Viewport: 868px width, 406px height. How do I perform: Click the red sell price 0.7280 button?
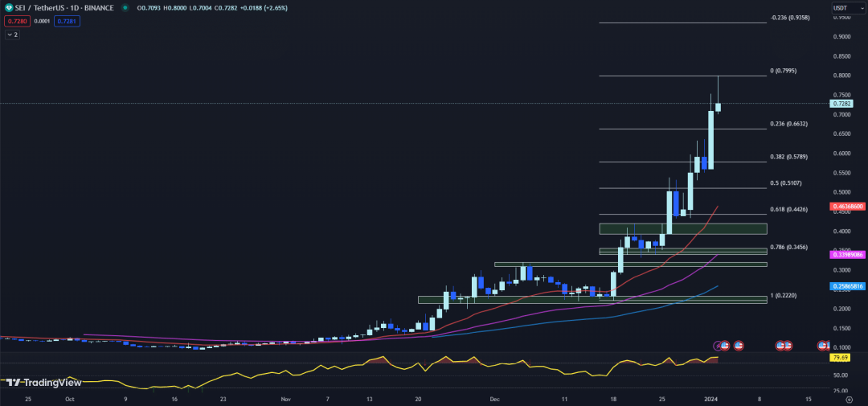[16, 21]
